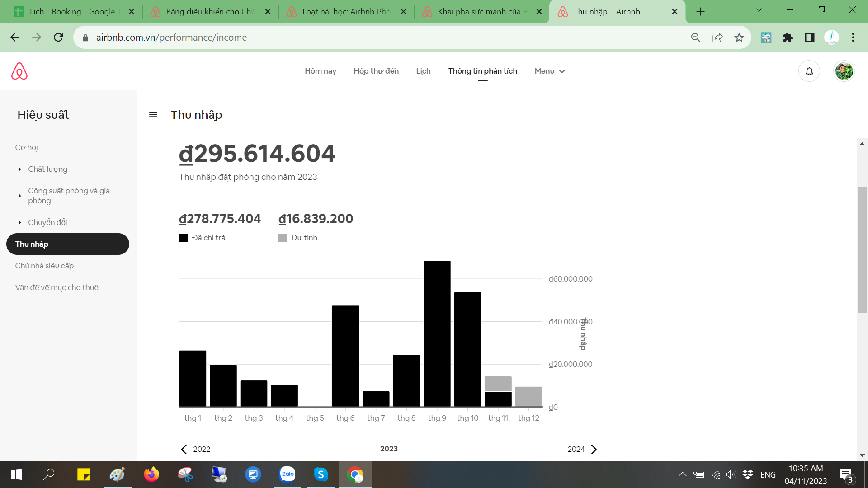Open the notifications bell
This screenshot has width=868, height=488.
pos(809,71)
